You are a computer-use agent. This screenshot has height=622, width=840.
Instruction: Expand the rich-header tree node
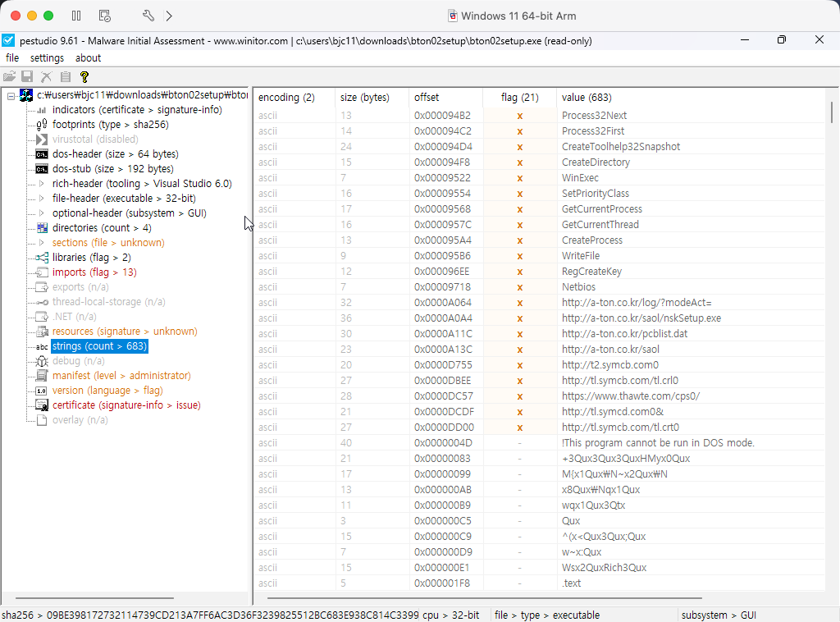coord(42,184)
